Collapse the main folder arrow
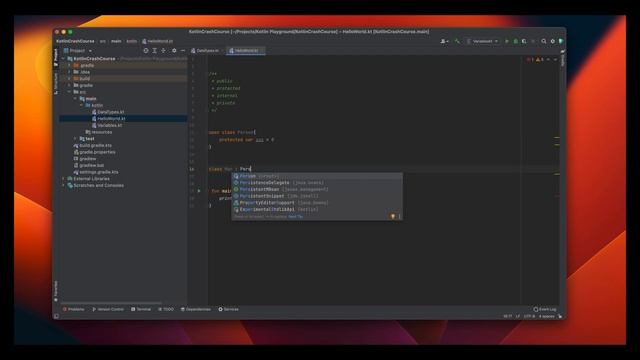 tap(75, 98)
